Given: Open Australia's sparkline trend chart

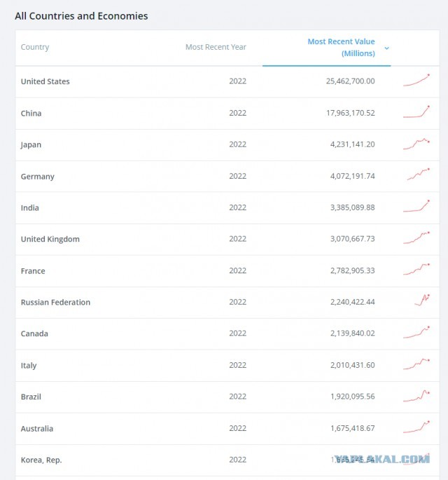Looking at the screenshot, I should [x=416, y=427].
